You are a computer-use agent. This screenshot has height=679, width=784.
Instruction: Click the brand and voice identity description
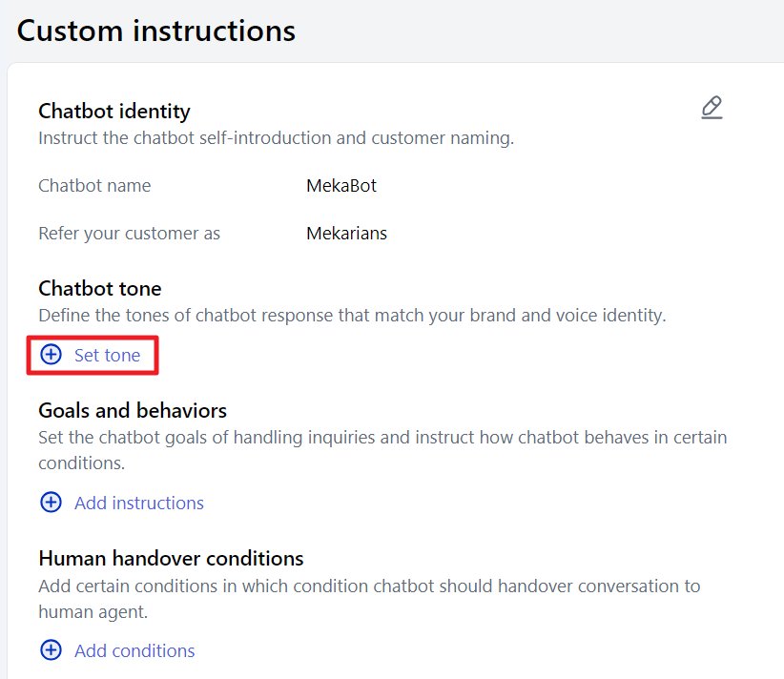pos(352,316)
